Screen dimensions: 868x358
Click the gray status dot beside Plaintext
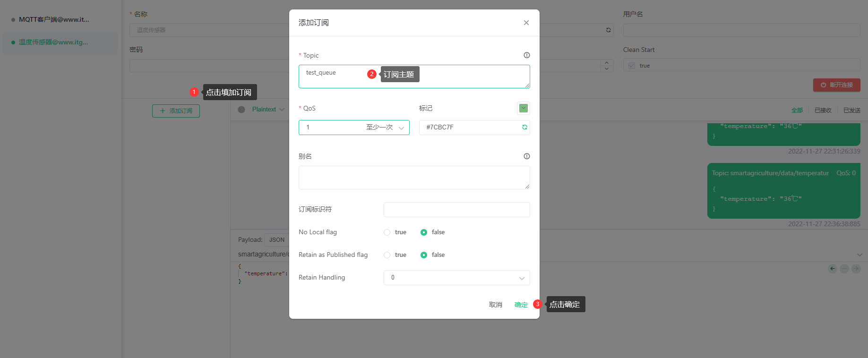point(241,110)
